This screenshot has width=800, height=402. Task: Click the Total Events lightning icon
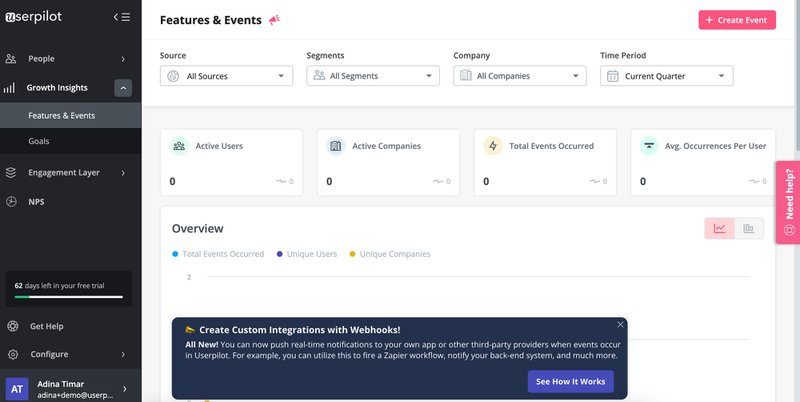pyautogui.click(x=492, y=146)
